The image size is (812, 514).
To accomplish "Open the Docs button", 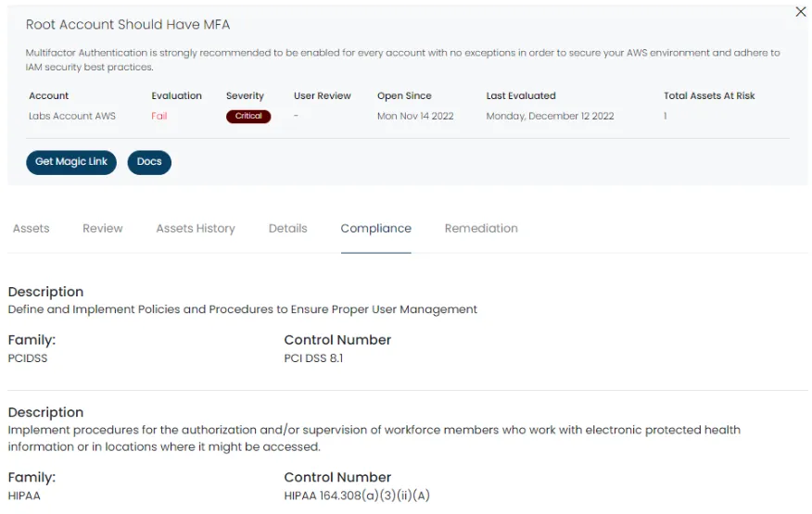I will pyautogui.click(x=149, y=162).
